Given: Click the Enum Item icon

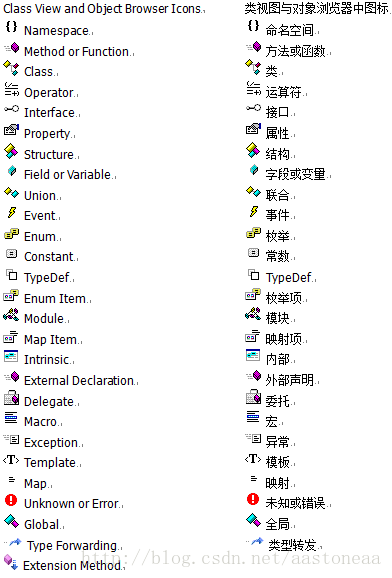Looking at the screenshot, I should pos(11,295).
